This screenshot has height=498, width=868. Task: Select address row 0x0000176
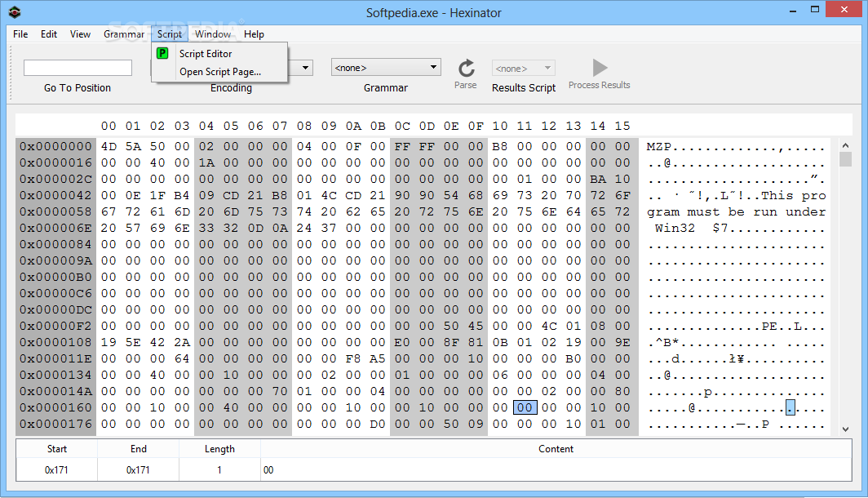point(55,425)
